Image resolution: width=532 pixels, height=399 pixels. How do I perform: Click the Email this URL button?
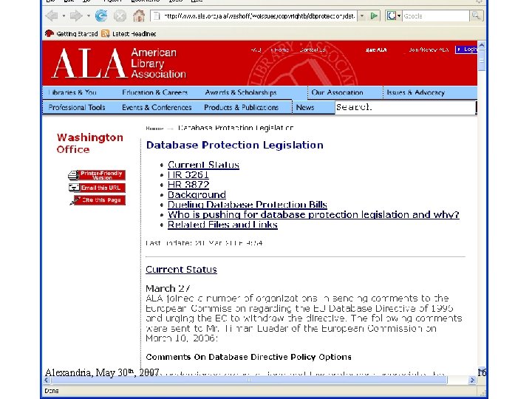click(x=102, y=188)
